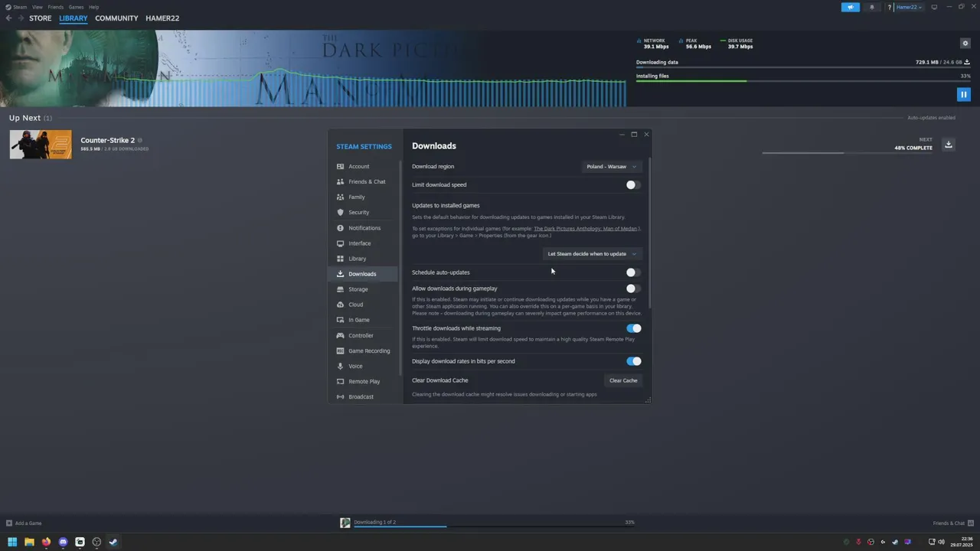Click the Clear Cache button
The width and height of the screenshot is (980, 551).
[623, 380]
